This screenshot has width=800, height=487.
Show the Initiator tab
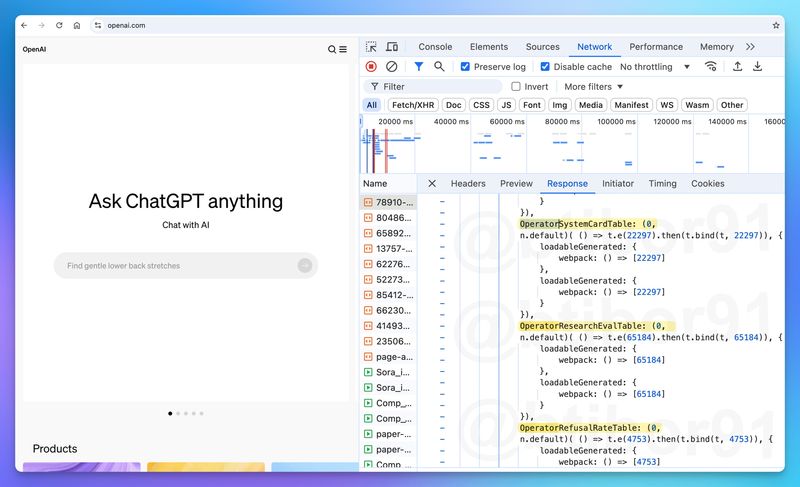(617, 184)
